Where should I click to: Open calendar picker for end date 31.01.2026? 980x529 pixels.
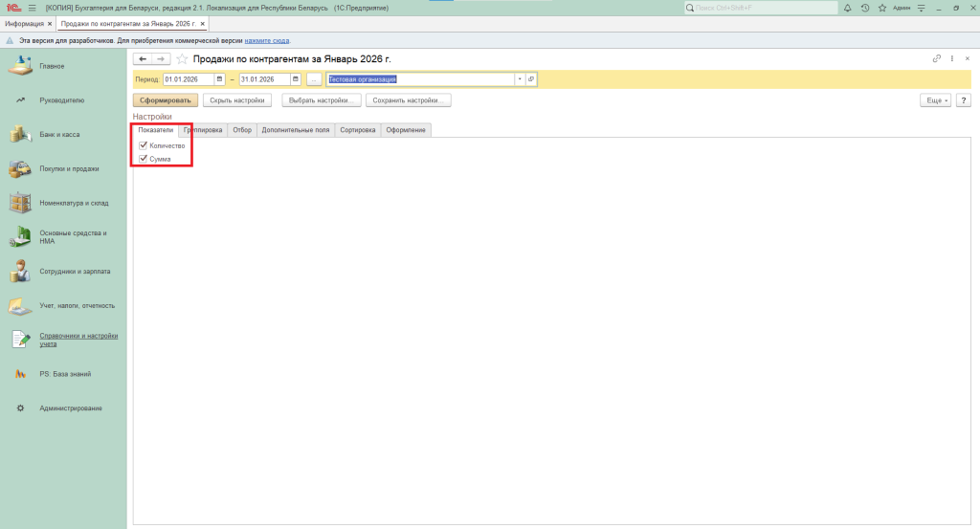[296, 79]
